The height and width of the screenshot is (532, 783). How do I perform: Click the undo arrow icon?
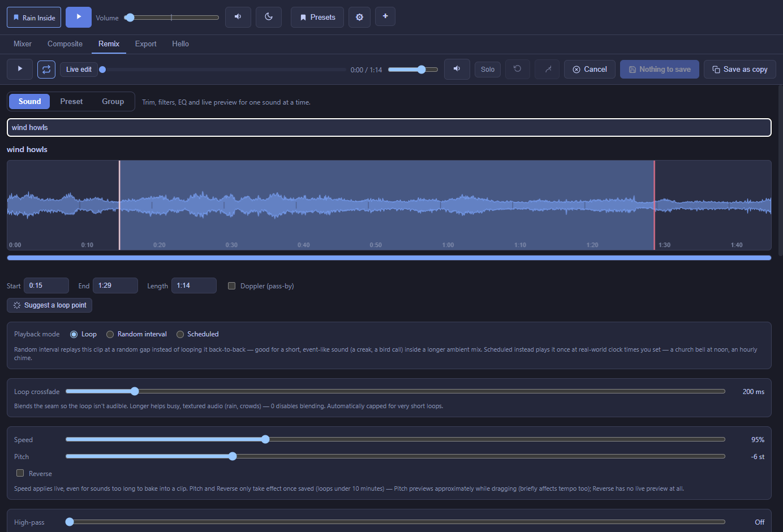pos(517,69)
